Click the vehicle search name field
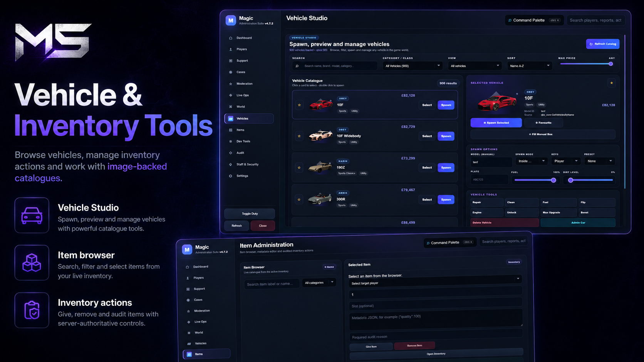The image size is (644, 362). [x=334, y=66]
